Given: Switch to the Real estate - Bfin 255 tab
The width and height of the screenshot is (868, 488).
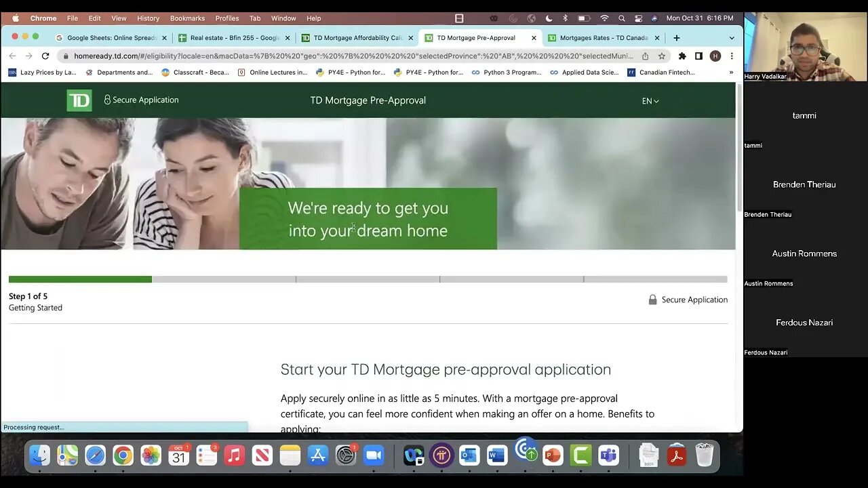Looking at the screenshot, I should pos(234,38).
